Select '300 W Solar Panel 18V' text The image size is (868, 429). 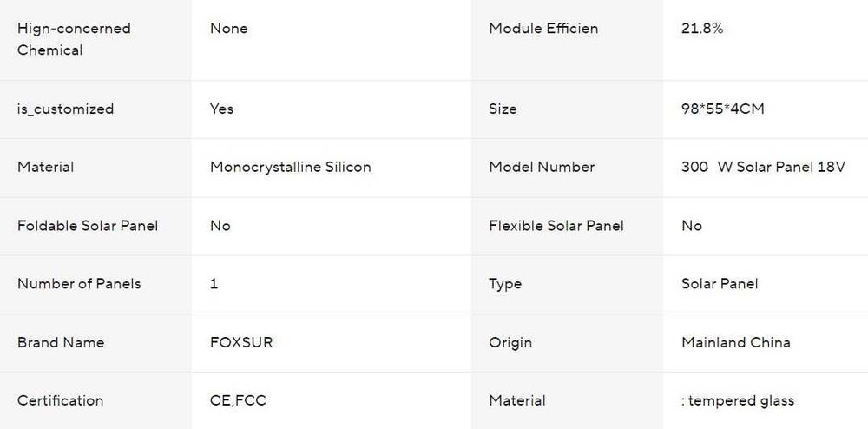click(x=763, y=168)
